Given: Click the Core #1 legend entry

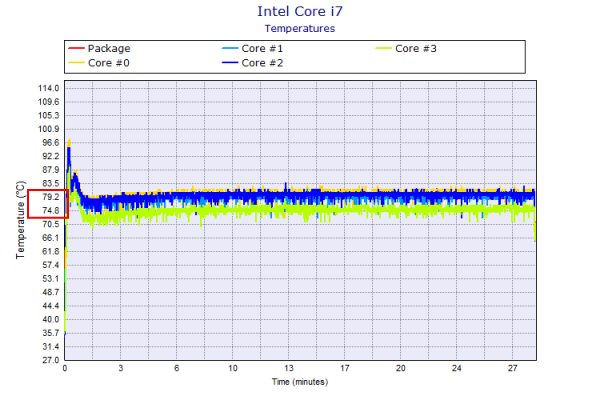Looking at the screenshot, I should coord(253,48).
